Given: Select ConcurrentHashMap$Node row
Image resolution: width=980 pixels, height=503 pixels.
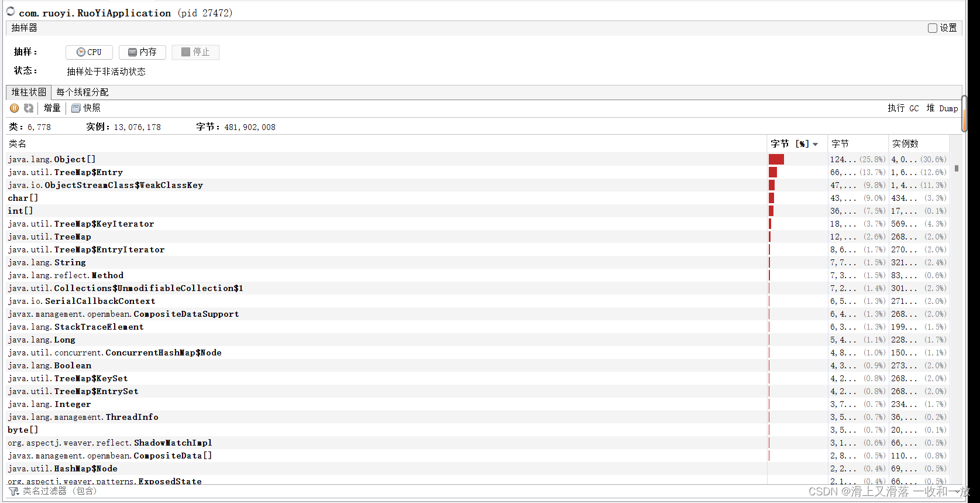Looking at the screenshot, I should tap(477, 353).
